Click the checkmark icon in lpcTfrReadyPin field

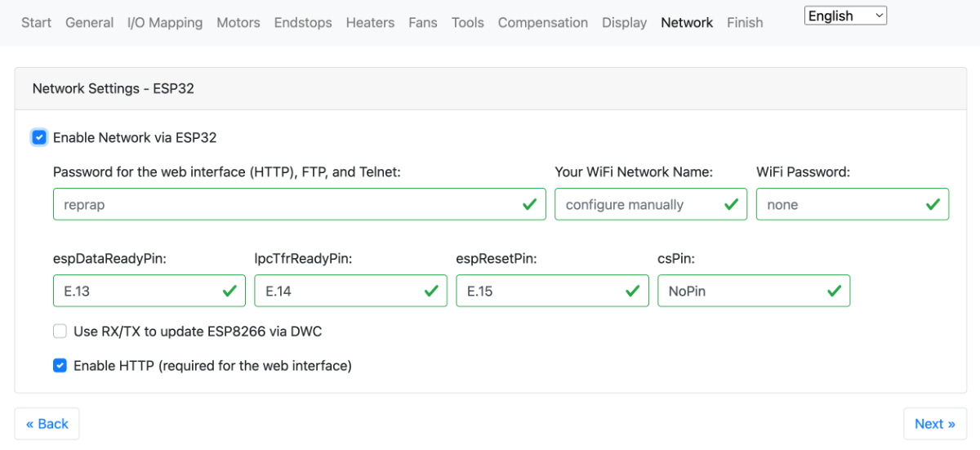click(431, 291)
